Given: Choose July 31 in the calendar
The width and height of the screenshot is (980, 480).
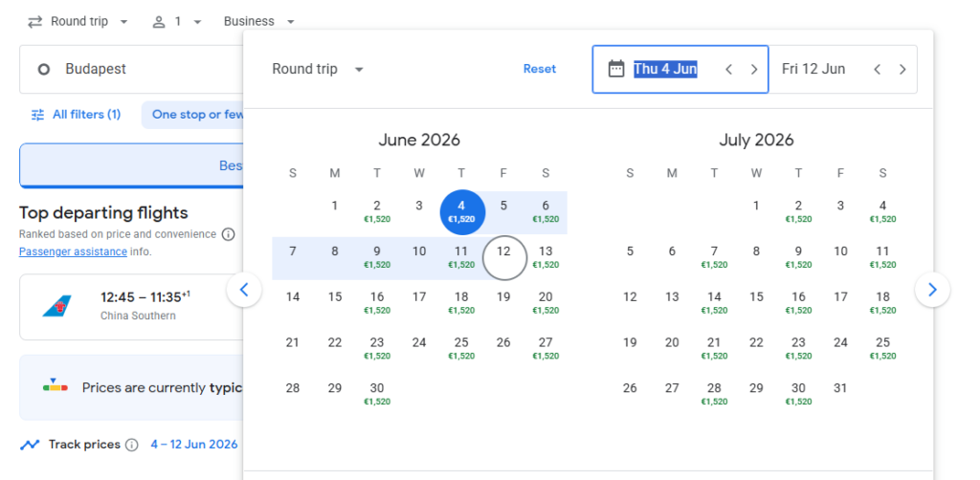Looking at the screenshot, I should click(x=840, y=388).
